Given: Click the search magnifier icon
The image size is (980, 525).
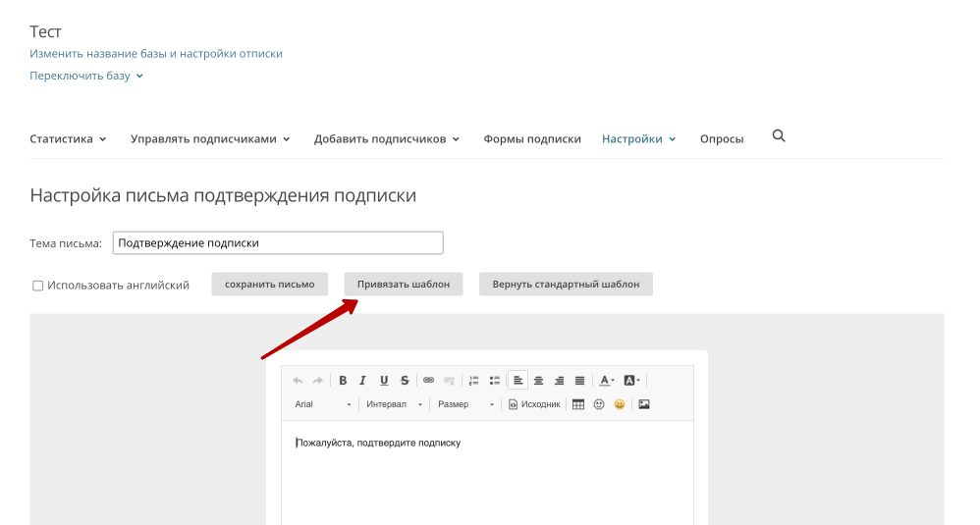Looking at the screenshot, I should pos(779,137).
